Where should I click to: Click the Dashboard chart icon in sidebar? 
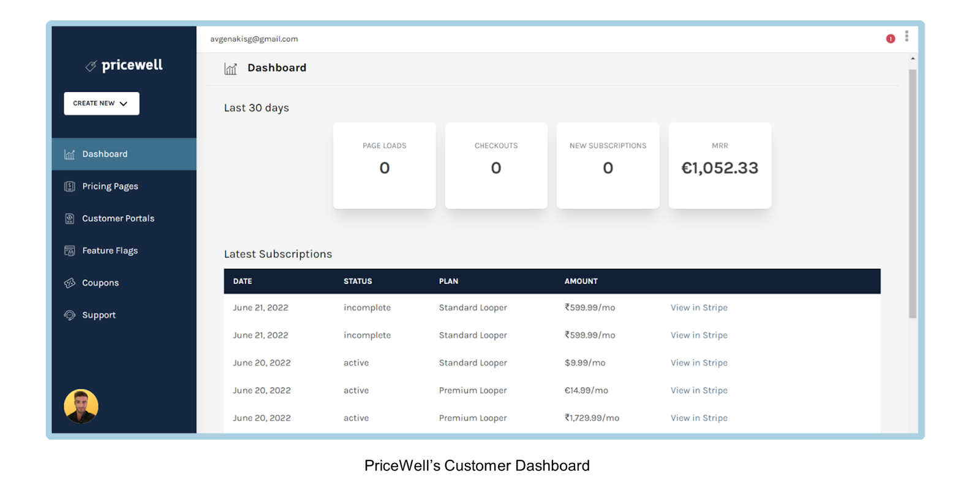70,154
